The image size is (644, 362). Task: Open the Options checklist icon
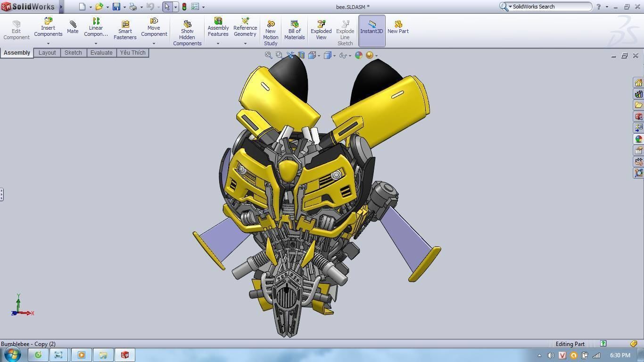click(195, 7)
